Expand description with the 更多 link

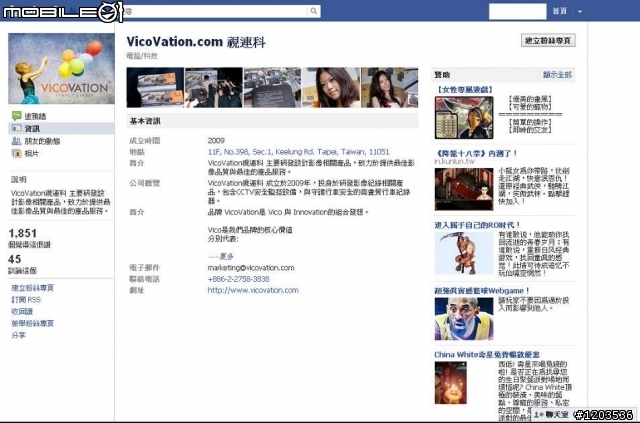click(227, 256)
